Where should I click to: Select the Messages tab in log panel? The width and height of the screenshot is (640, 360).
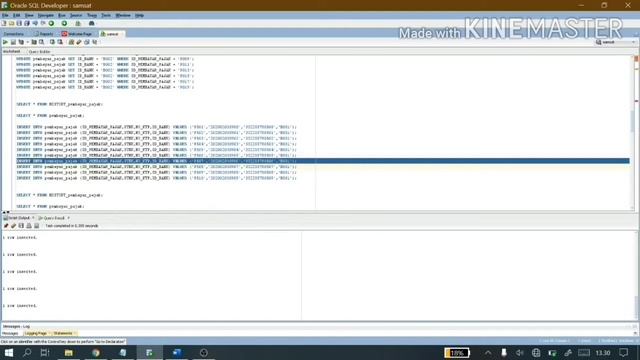pyautogui.click(x=10, y=333)
